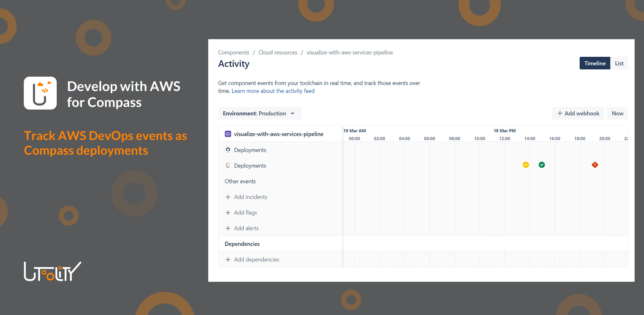This screenshot has height=315, width=644.
Task: Click Add dependencies under Dependencies
Action: coord(256,259)
